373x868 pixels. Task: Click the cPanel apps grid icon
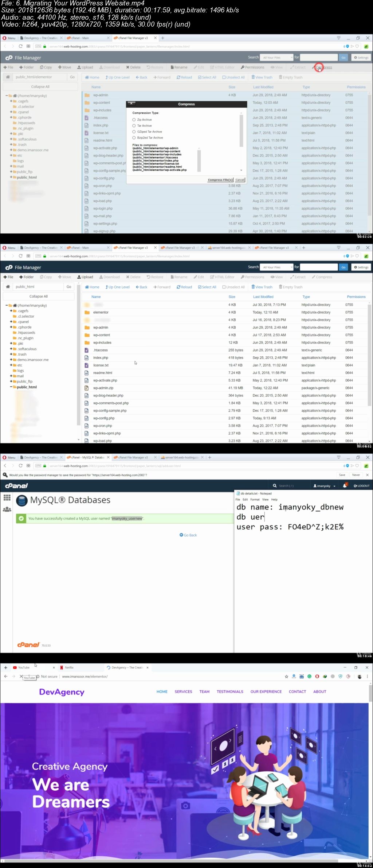pyautogui.click(x=7, y=498)
